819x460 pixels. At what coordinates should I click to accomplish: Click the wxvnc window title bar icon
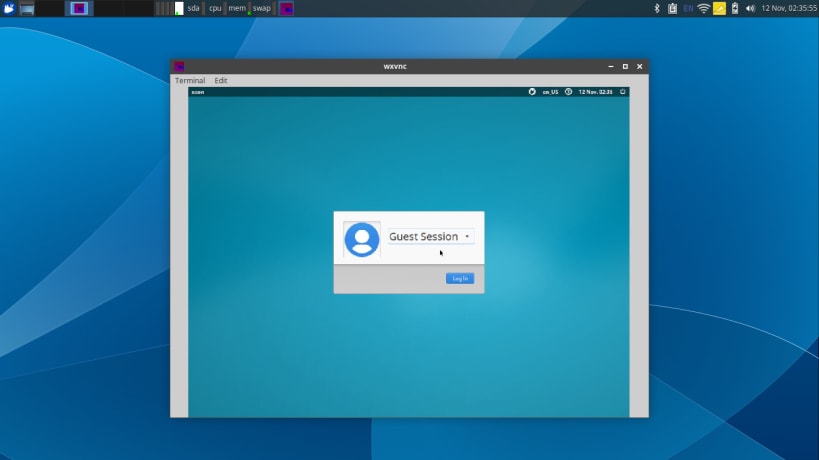[179, 66]
